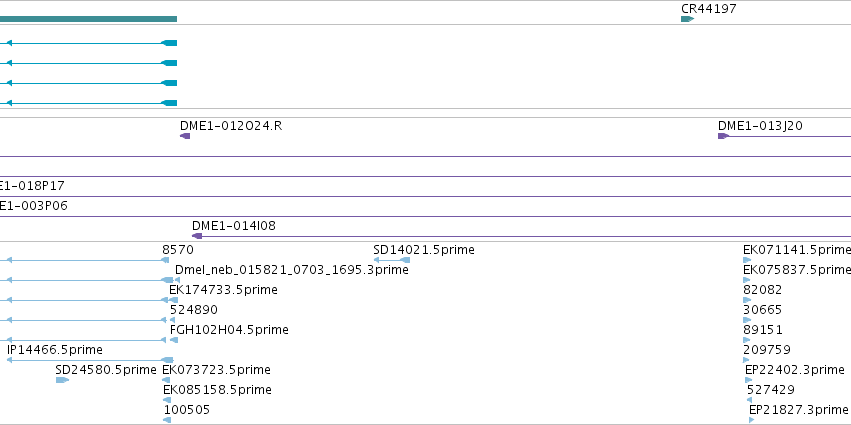The width and height of the screenshot is (851, 425).
Task: Click the SD24580.5prime EST arrow
Action: pyautogui.click(x=62, y=380)
